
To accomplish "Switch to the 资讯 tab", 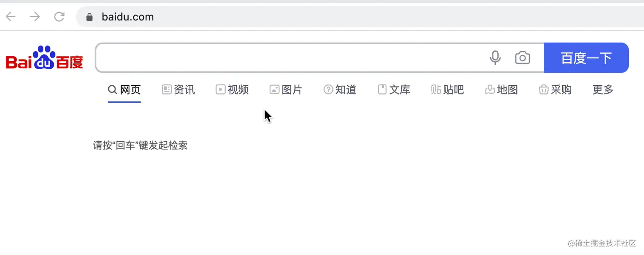I will 178,90.
